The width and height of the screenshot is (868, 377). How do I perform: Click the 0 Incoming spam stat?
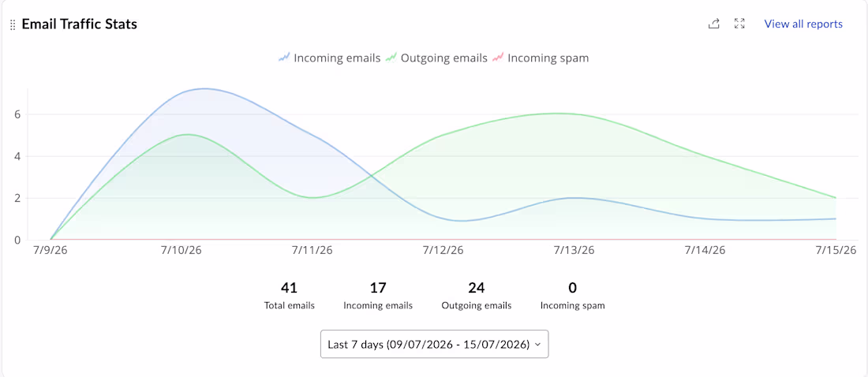572,296
